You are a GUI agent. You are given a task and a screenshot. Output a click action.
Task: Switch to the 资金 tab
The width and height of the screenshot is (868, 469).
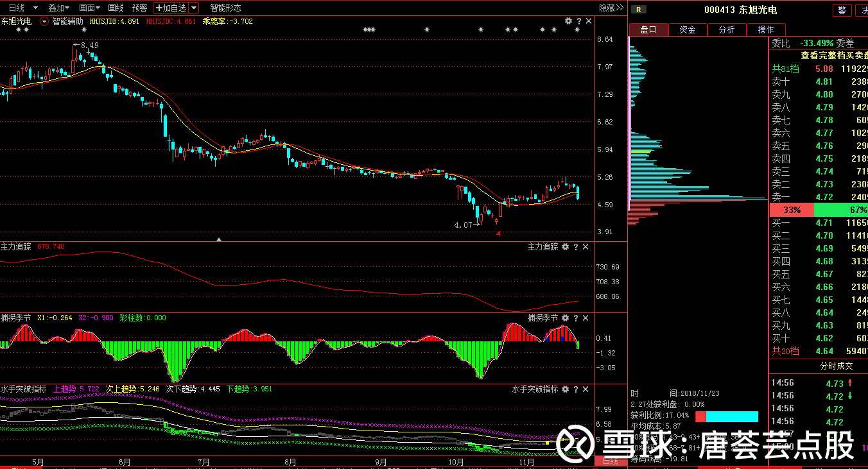point(688,30)
